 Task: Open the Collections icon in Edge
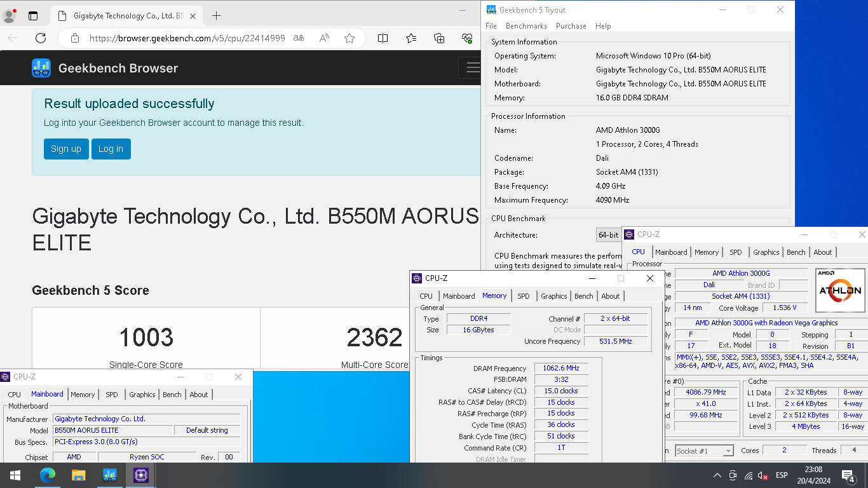point(439,38)
